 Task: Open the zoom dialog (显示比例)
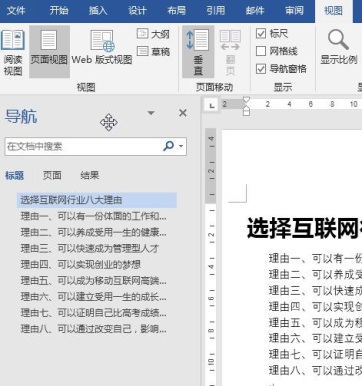click(x=338, y=47)
